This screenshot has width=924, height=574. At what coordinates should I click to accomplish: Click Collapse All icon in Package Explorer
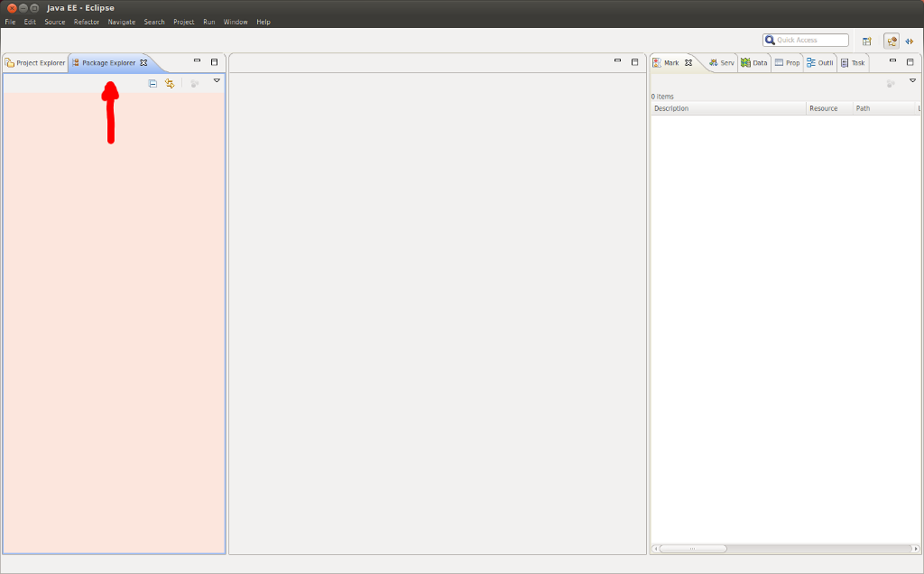(x=152, y=83)
